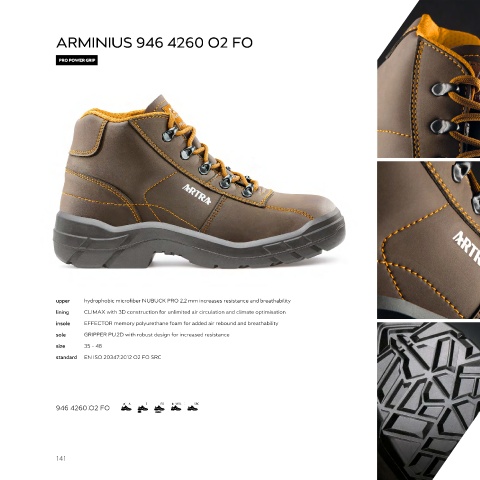
Task: Click the EN ISO 20347 standard text
Action: 122,357
